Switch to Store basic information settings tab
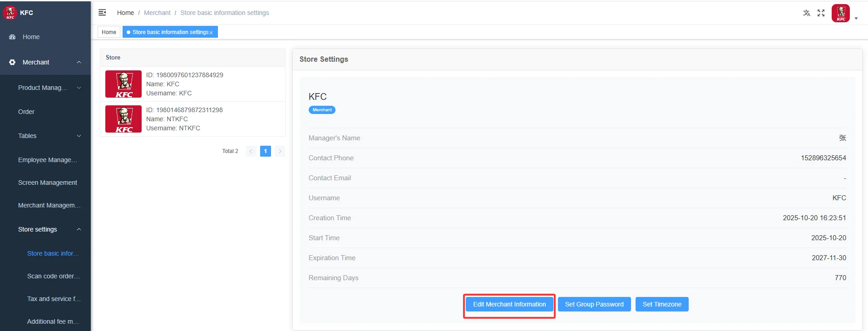This screenshot has height=331, width=868. (170, 32)
